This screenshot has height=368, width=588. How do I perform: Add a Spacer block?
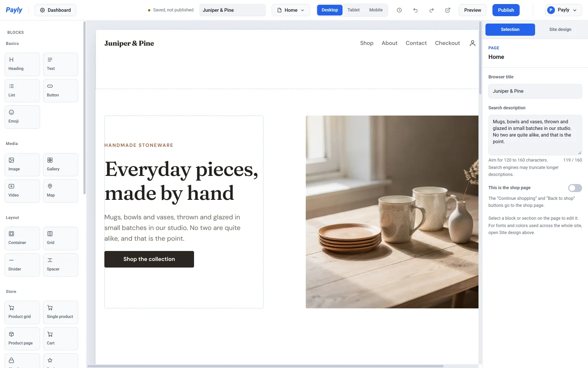(61, 265)
